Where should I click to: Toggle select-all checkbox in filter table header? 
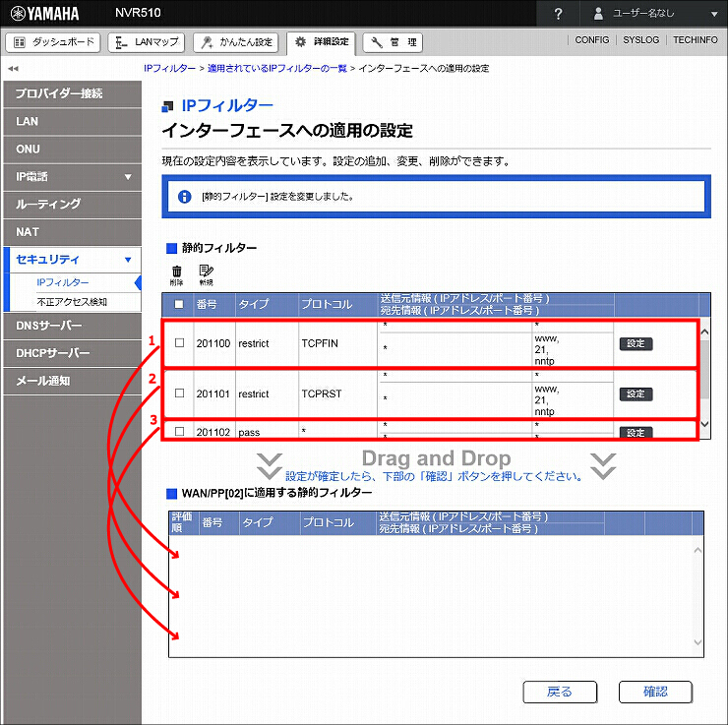[x=179, y=305]
